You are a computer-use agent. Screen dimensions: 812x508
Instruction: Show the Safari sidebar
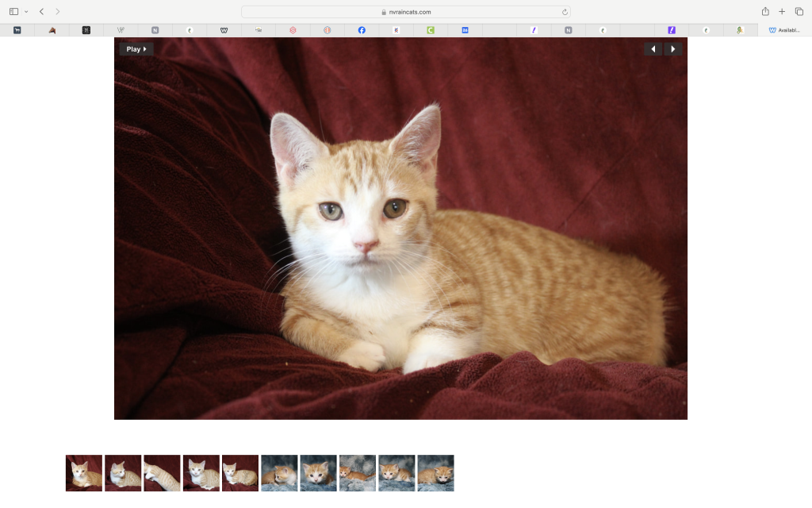(14, 11)
